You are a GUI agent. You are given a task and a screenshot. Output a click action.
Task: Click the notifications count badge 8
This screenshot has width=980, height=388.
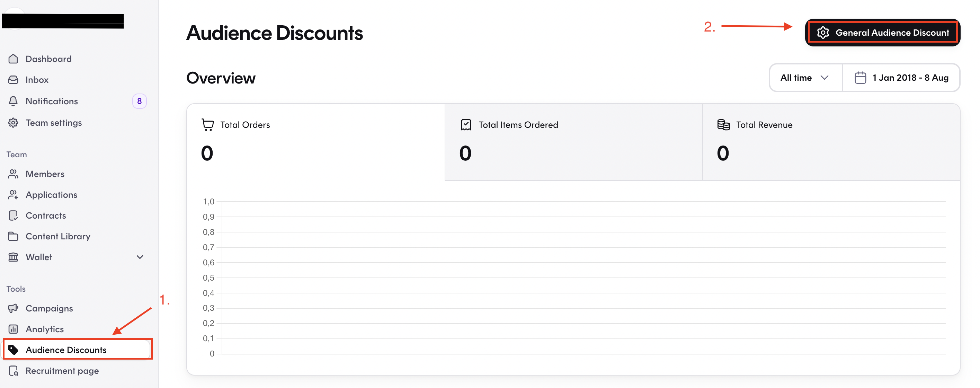tap(139, 101)
